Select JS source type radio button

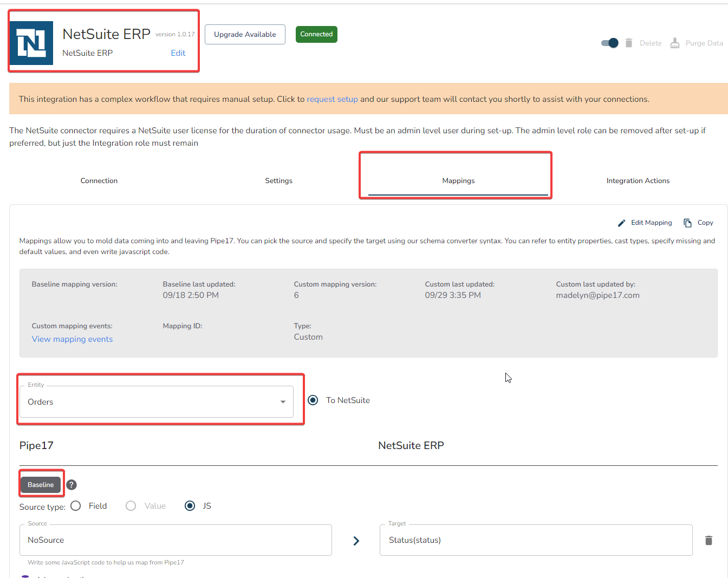190,506
